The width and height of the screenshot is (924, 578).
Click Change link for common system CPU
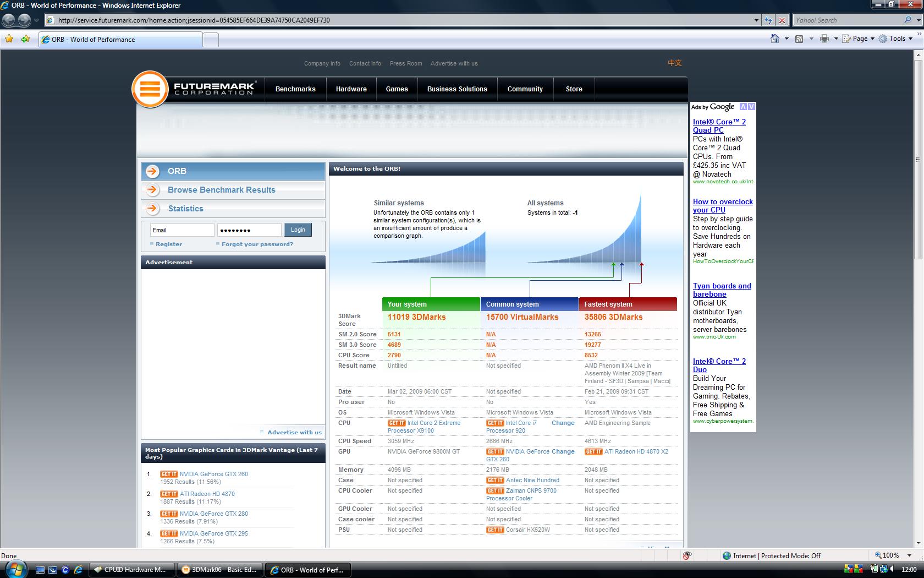[x=563, y=423]
